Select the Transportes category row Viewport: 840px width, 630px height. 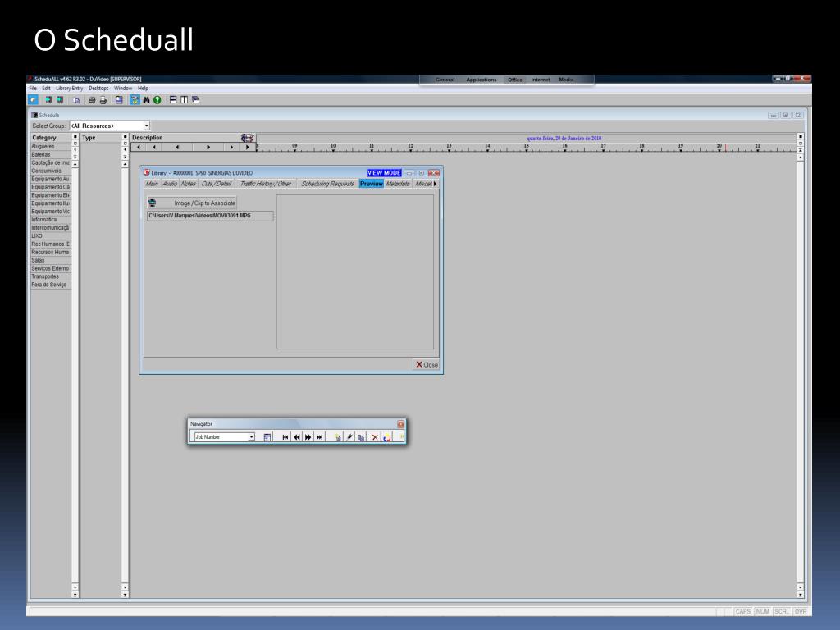(51, 277)
